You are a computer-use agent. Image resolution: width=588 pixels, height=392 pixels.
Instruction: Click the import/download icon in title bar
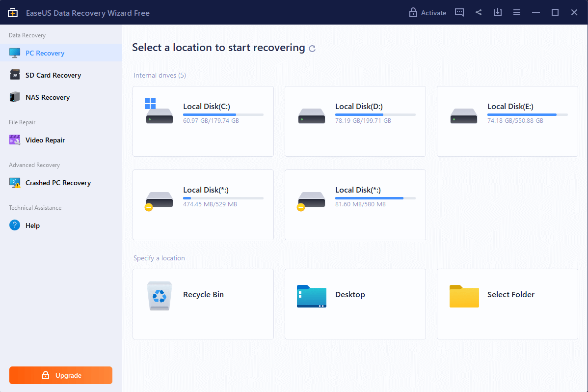498,13
